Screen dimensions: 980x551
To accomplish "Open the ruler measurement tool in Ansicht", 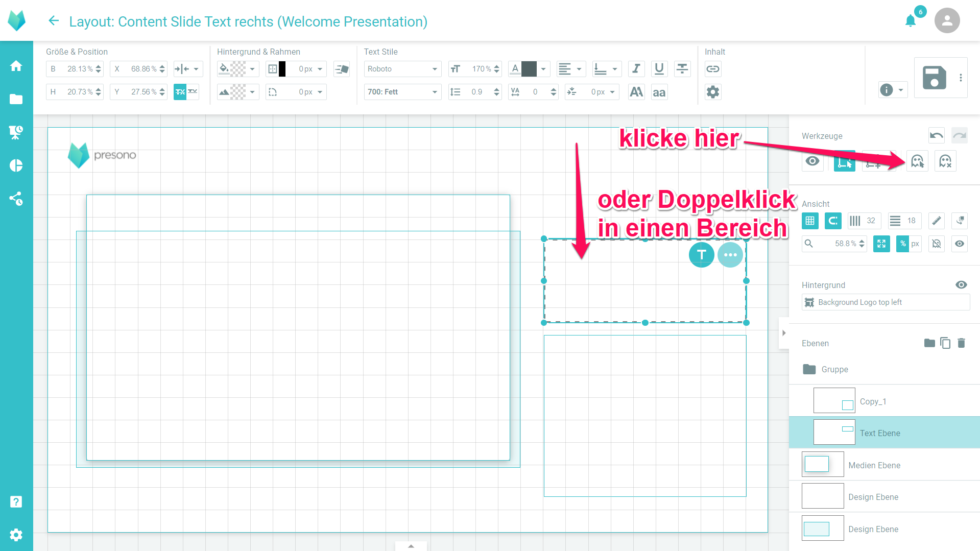I will (x=937, y=221).
